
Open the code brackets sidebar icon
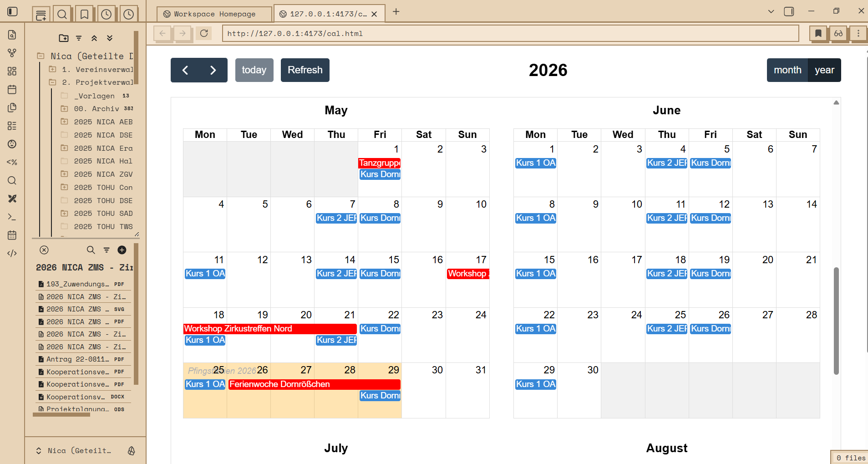[12, 253]
